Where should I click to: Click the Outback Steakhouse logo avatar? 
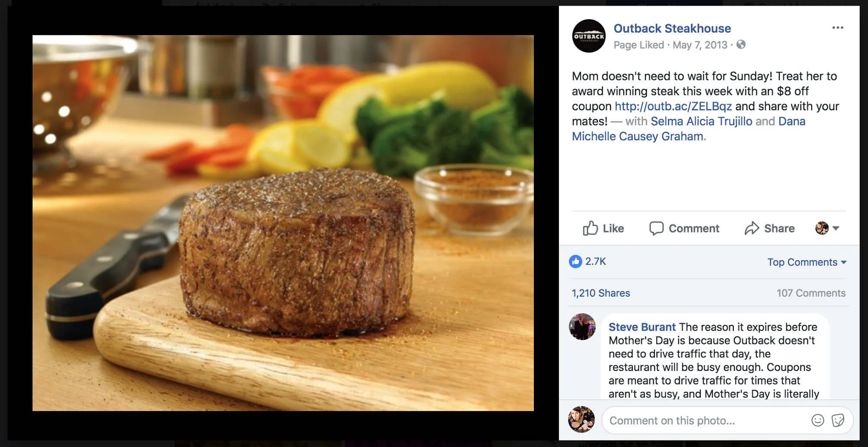click(589, 36)
